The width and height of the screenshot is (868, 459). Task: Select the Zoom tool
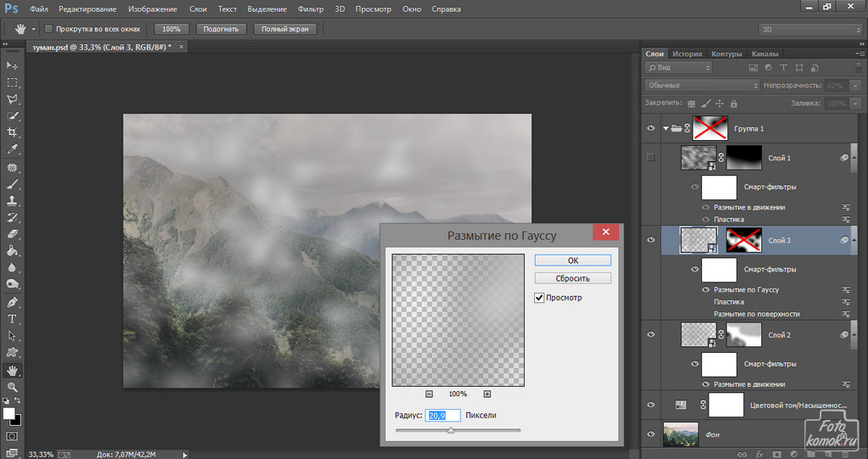(13, 387)
